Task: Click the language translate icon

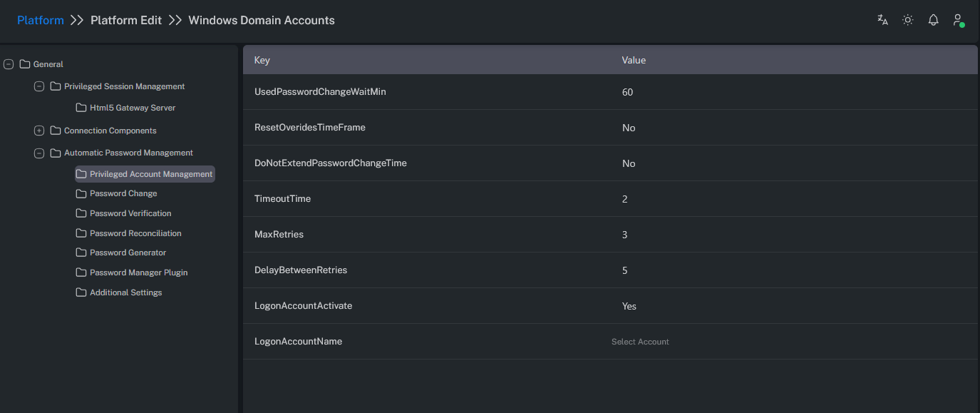Action: coord(882,20)
